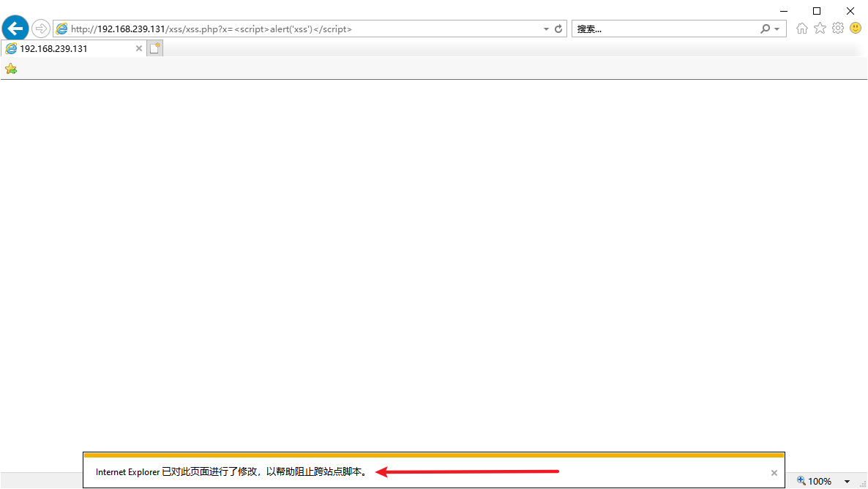Click the Forward navigation arrow
This screenshot has height=489, width=868.
41,29
